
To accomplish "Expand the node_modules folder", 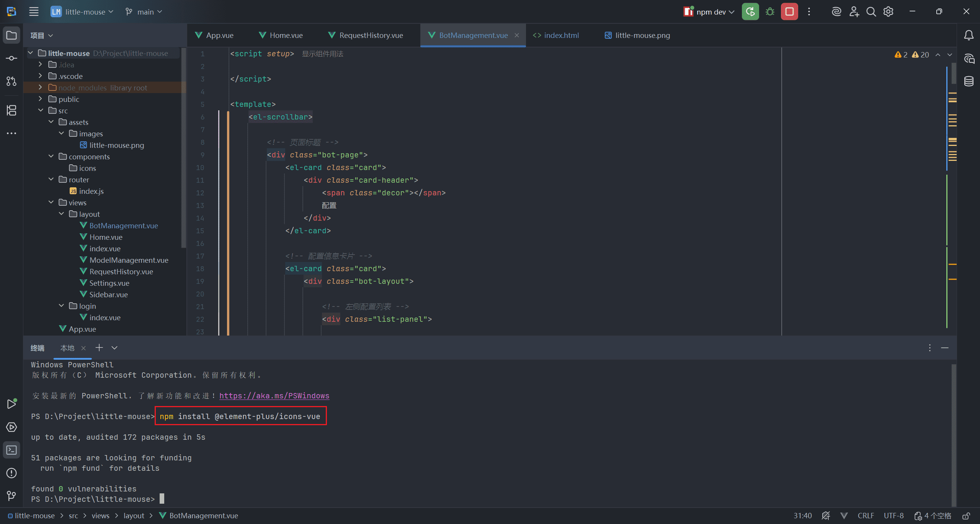I will click(x=40, y=88).
